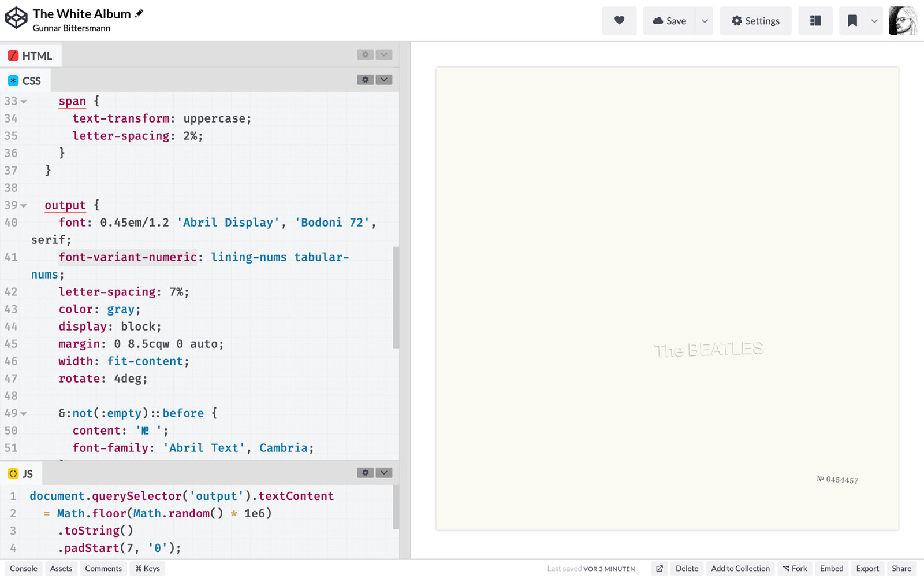Open the Export menu
924x578 pixels.
867,569
